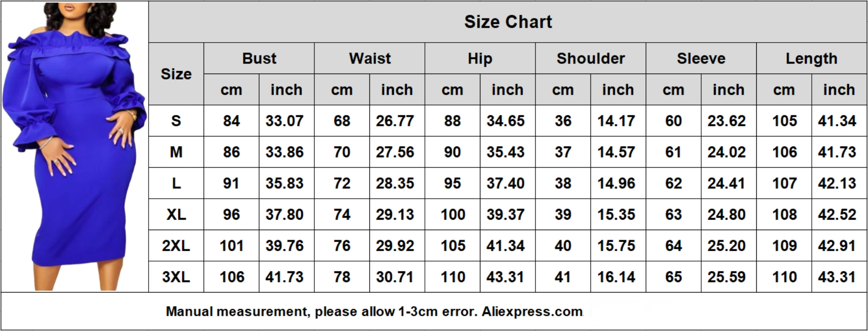Click the 42.91 length inch cell

837,246
